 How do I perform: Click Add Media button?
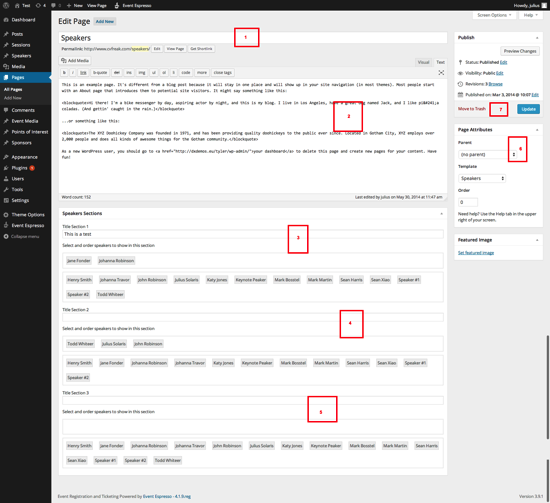[75, 61]
